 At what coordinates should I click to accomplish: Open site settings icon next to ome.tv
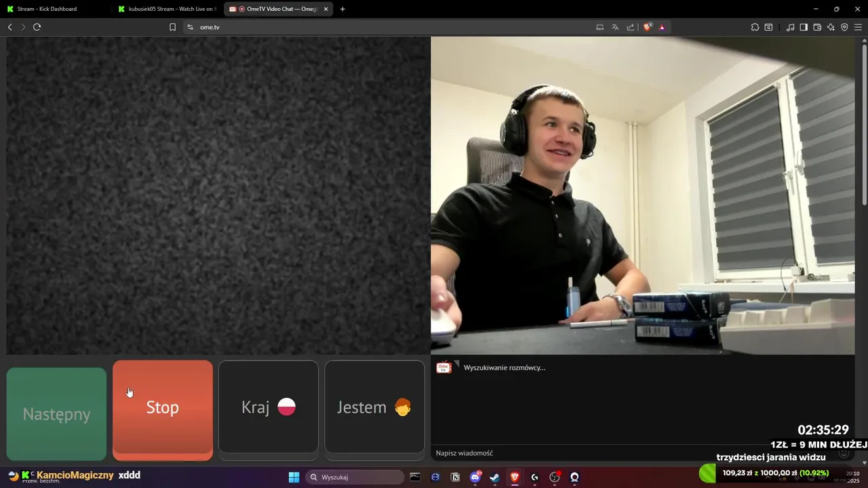pyautogui.click(x=190, y=27)
